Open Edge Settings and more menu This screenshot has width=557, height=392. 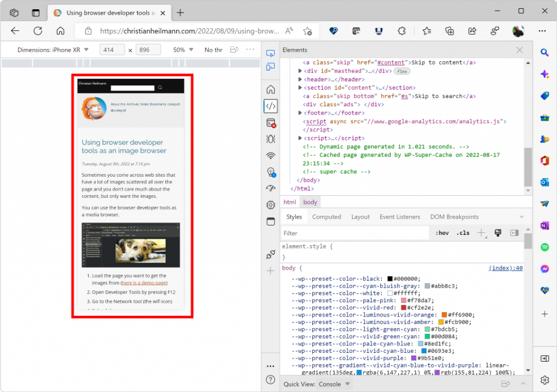(542, 31)
